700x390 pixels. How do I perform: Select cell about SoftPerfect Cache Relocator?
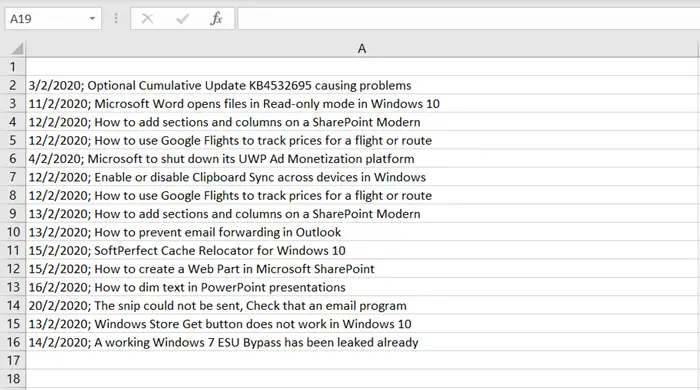[362, 250]
